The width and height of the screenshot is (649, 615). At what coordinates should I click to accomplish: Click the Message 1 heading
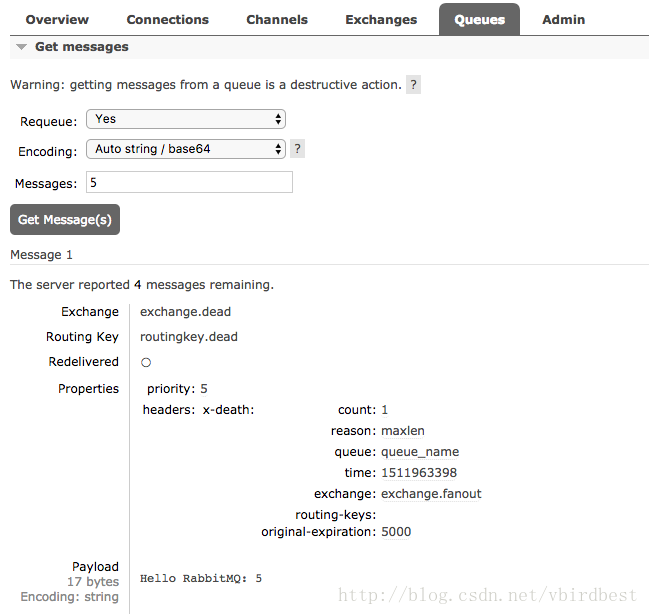click(41, 255)
